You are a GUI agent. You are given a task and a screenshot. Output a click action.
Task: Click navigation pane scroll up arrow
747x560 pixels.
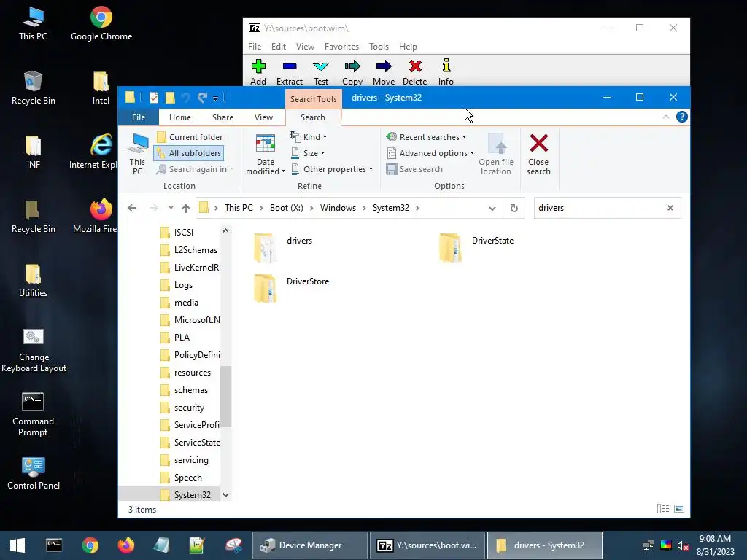point(226,230)
